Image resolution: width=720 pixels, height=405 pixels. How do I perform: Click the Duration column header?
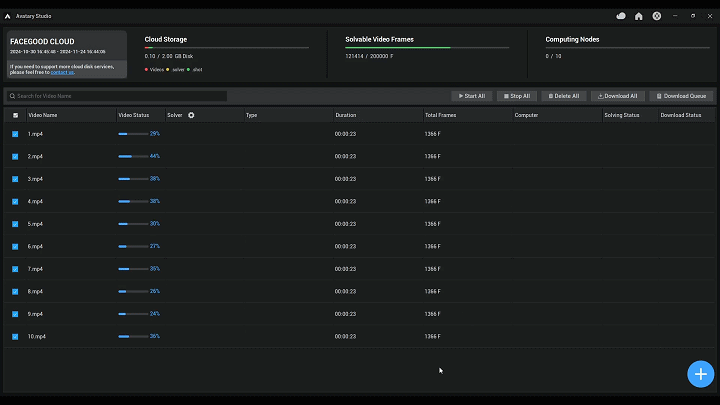click(x=345, y=115)
